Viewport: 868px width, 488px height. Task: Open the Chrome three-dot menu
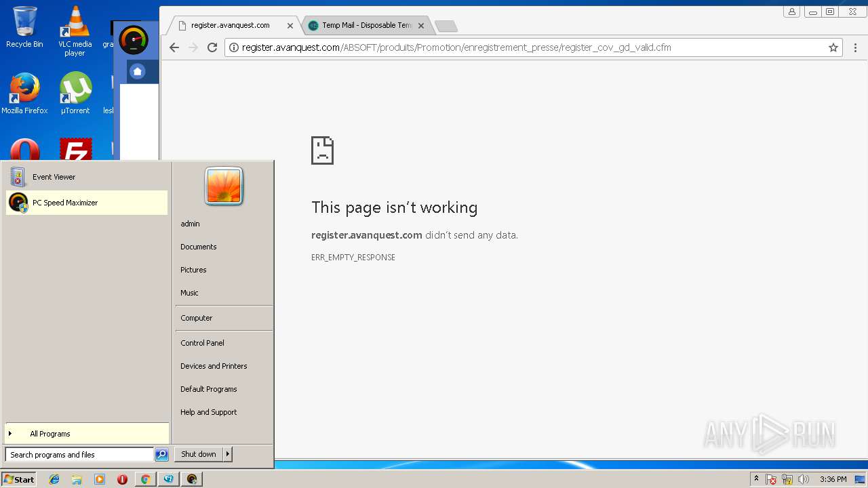855,47
